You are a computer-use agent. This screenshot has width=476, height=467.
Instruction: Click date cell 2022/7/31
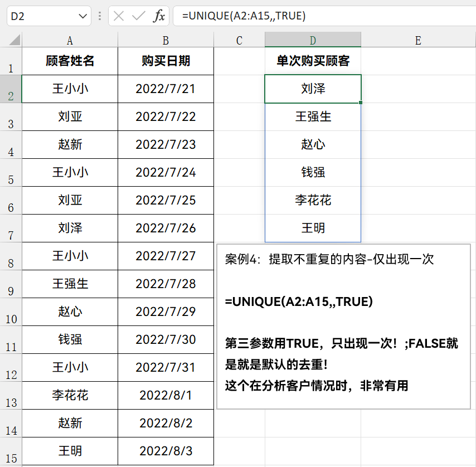click(166, 367)
